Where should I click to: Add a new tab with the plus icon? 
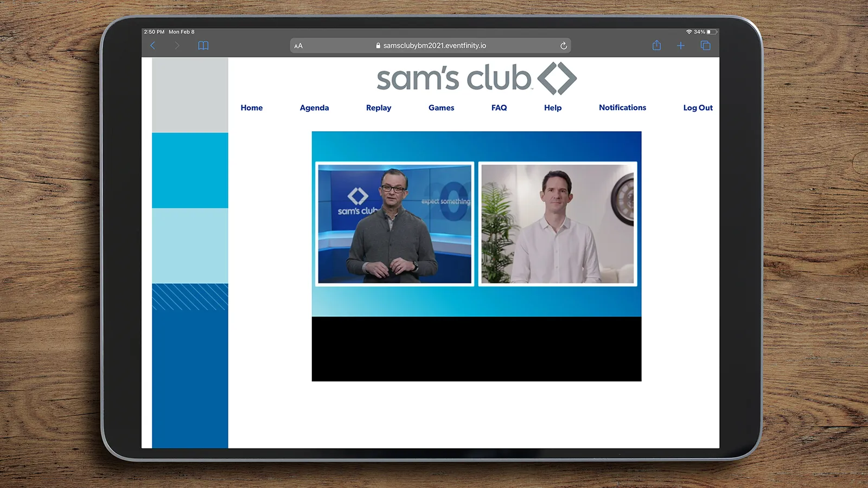pos(681,46)
